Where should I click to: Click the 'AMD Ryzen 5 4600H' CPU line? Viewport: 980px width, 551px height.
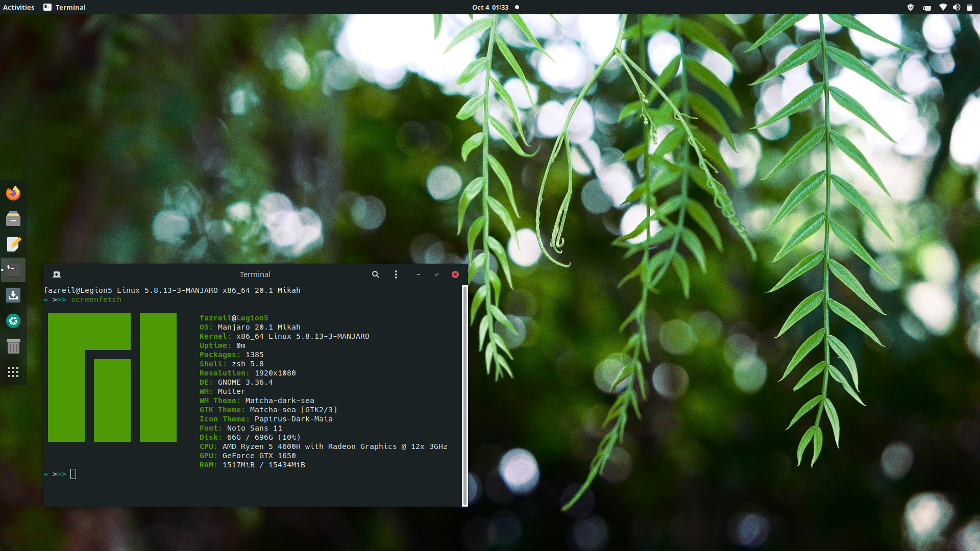pyautogui.click(x=323, y=446)
